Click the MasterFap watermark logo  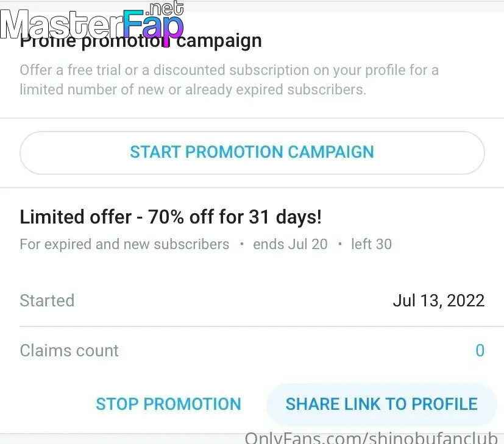[x=92, y=21]
